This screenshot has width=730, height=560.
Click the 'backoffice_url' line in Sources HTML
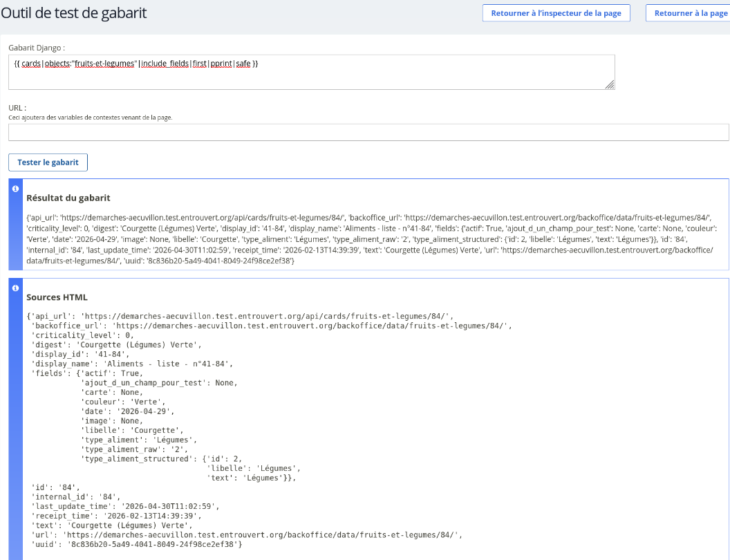[x=270, y=325]
